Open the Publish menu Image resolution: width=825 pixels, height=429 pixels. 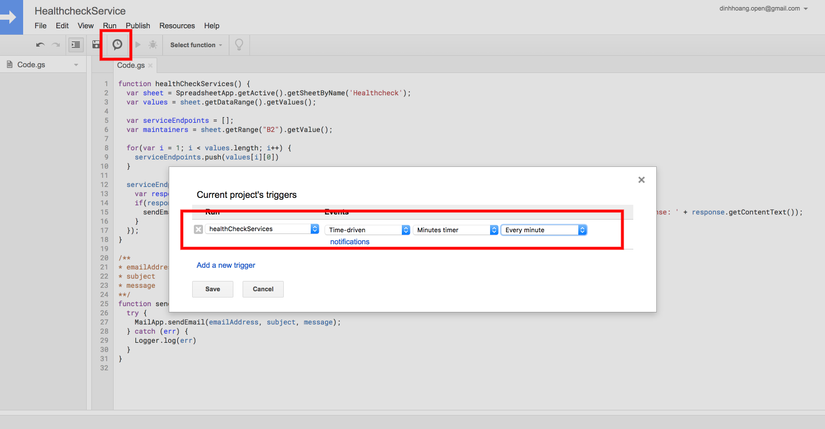(138, 26)
